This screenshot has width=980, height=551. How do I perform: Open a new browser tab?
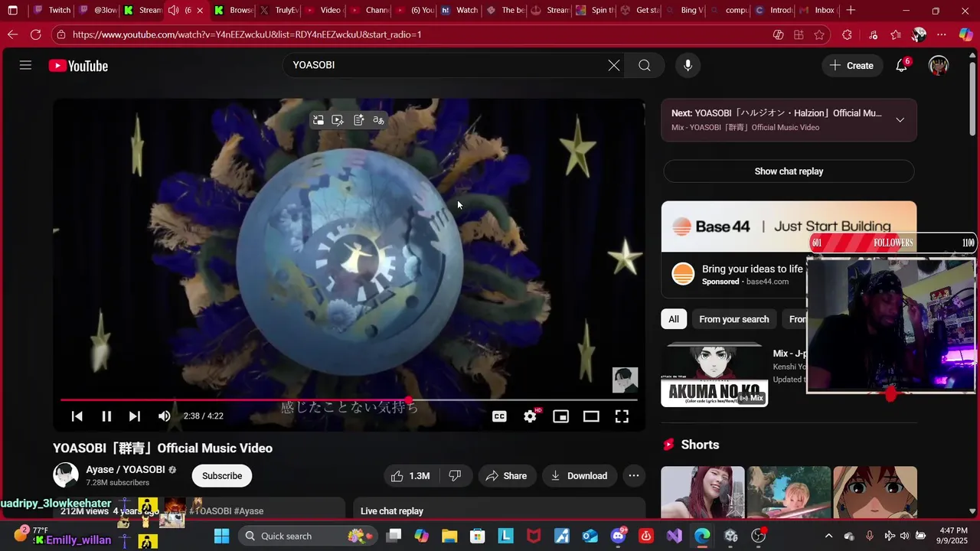(x=851, y=11)
